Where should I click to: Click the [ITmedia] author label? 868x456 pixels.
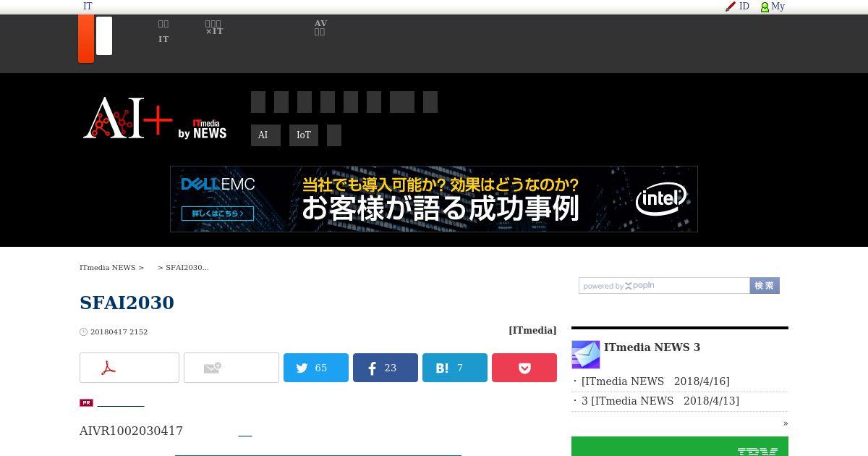(532, 330)
